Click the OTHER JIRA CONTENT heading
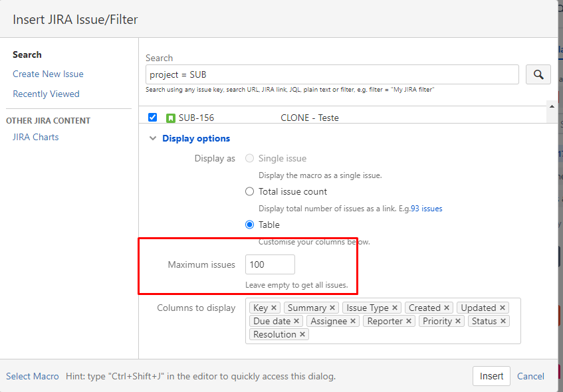This screenshot has height=392, width=563. tap(48, 121)
